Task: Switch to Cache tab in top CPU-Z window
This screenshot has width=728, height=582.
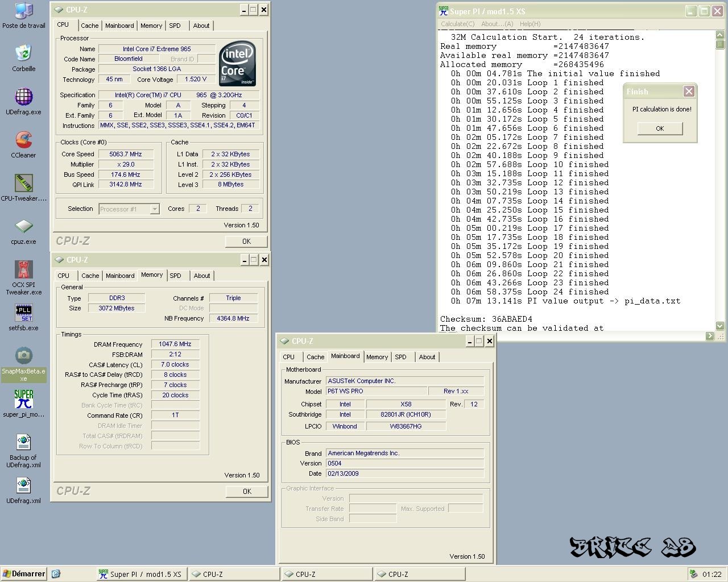Action: (90, 26)
